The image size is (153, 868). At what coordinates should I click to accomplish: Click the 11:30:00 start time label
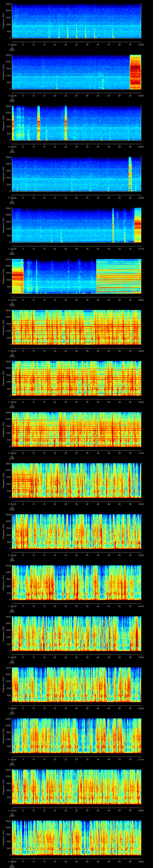pyautogui.click(x=12, y=453)
